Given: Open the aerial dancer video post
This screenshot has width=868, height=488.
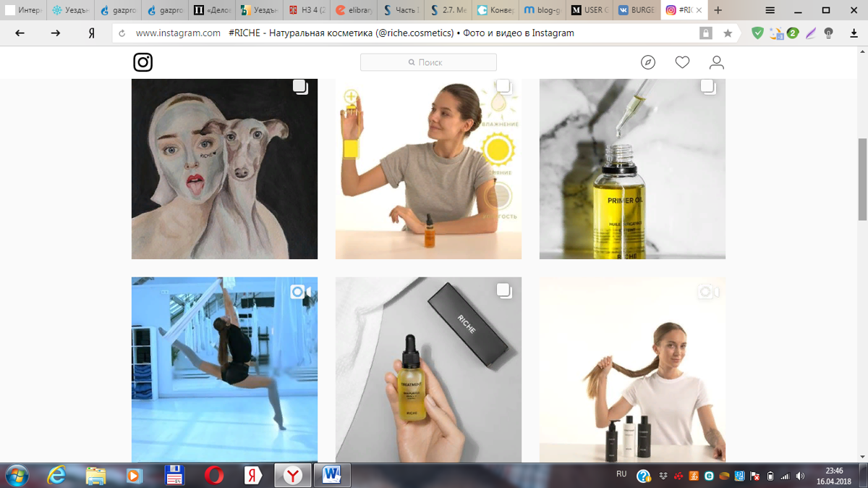Looking at the screenshot, I should coord(224,369).
